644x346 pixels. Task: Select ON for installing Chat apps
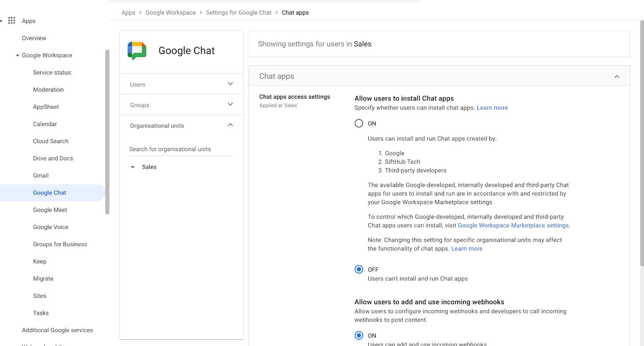point(359,123)
